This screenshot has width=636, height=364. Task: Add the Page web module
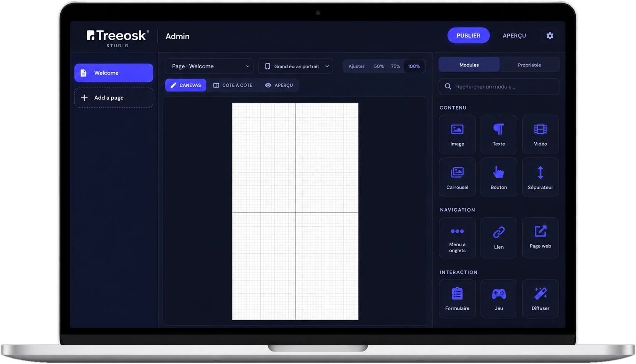540,238
